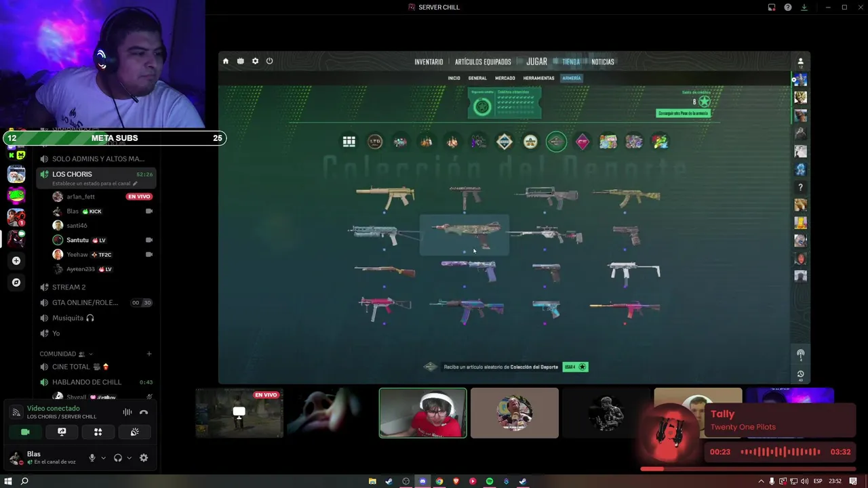Open the Brave browser taskbar icon
Image resolution: width=868 pixels, height=488 pixels.
[456, 481]
